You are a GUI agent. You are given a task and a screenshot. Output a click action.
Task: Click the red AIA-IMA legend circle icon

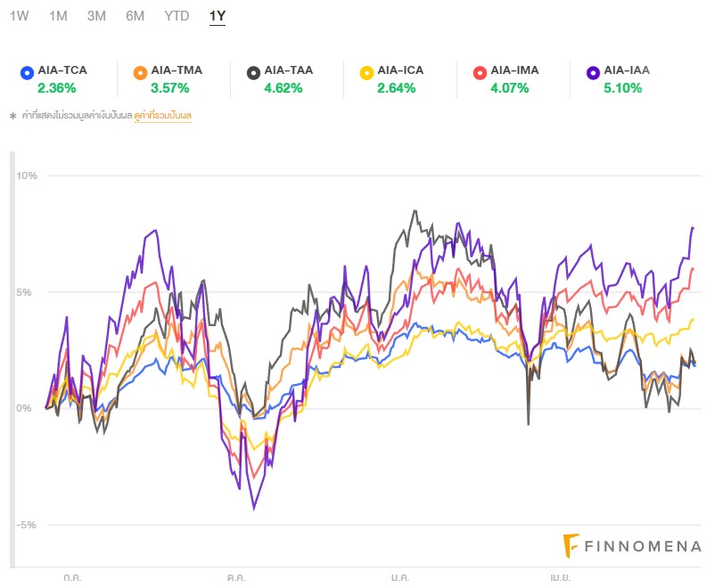[480, 72]
